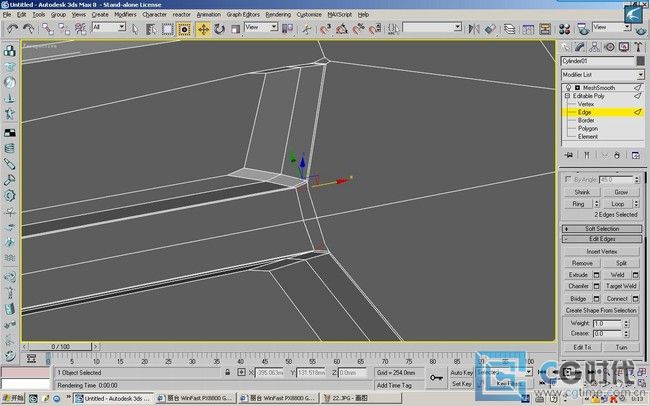Switch to the Hierarchy panel tab
This screenshot has width=650, height=406.
coord(594,47)
